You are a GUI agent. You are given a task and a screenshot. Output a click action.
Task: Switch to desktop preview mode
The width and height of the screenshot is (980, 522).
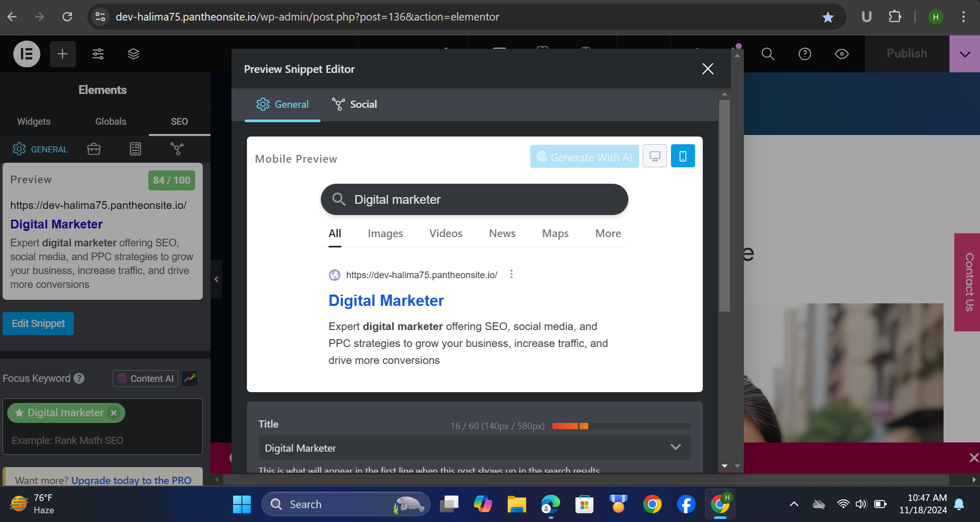[655, 157]
